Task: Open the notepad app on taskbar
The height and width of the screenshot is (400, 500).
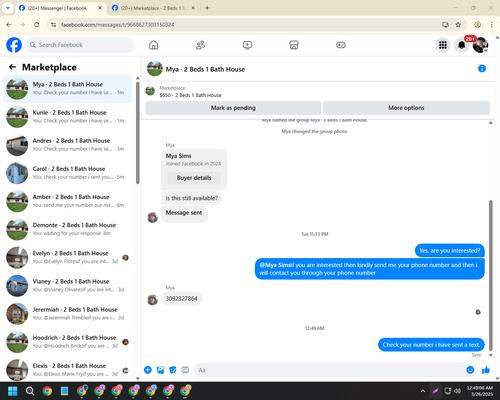Action: point(64,391)
